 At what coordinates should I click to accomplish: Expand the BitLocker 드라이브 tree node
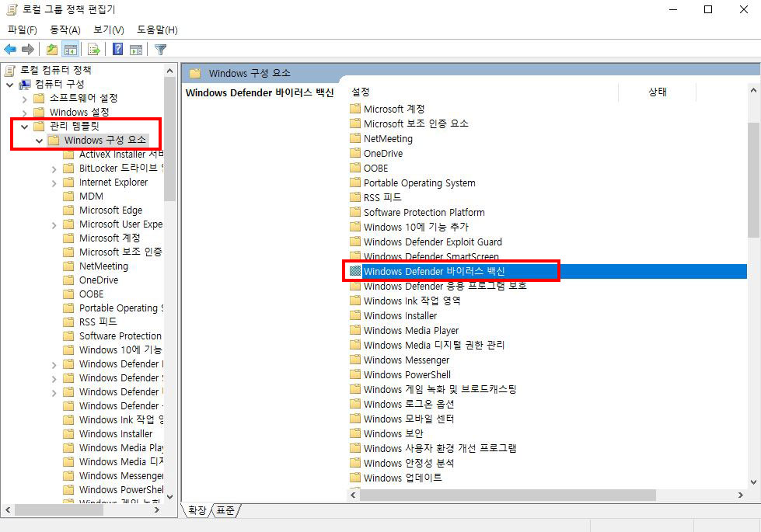click(54, 169)
